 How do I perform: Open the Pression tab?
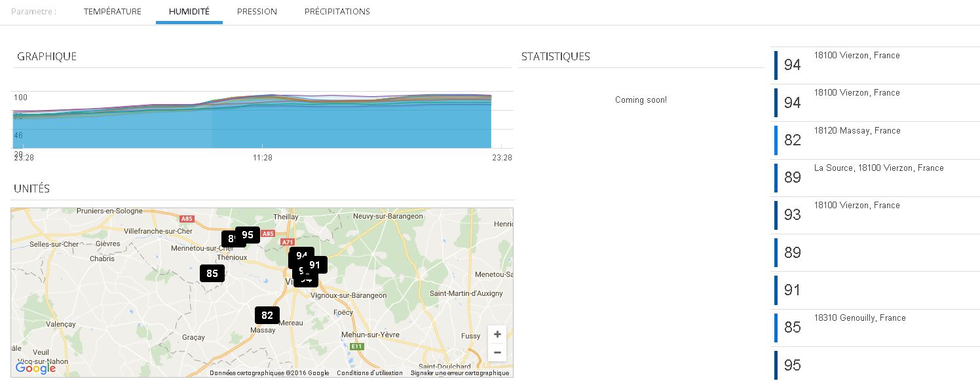click(x=257, y=12)
